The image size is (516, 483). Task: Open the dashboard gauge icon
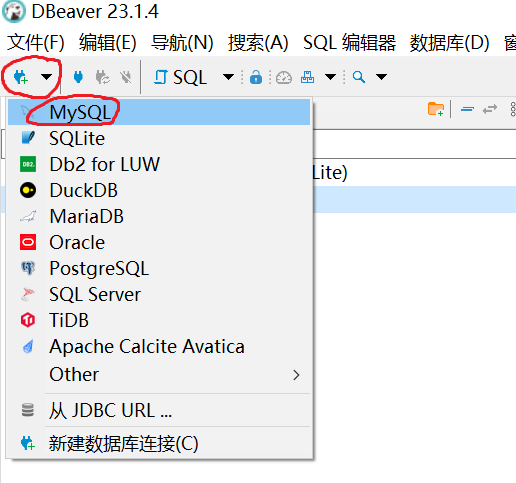284,77
